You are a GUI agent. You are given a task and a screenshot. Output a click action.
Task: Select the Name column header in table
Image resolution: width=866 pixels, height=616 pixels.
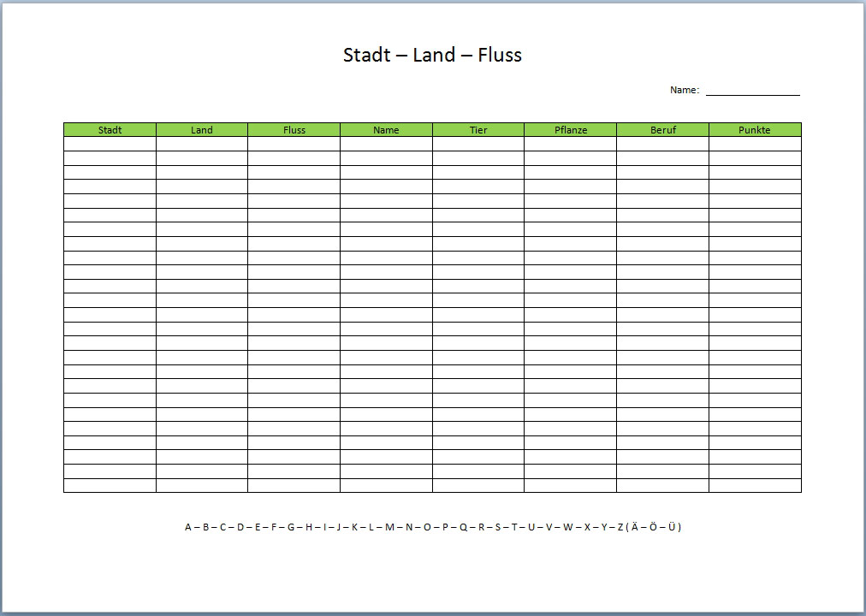coord(386,130)
